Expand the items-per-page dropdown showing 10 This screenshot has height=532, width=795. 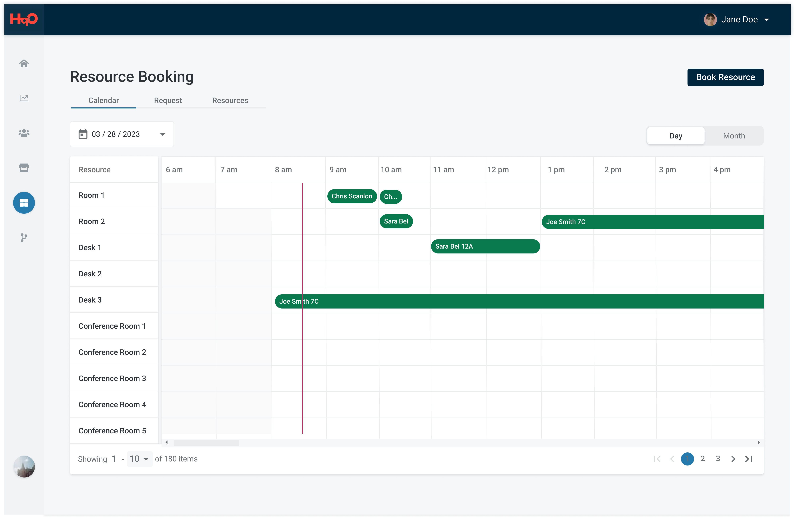tap(139, 459)
